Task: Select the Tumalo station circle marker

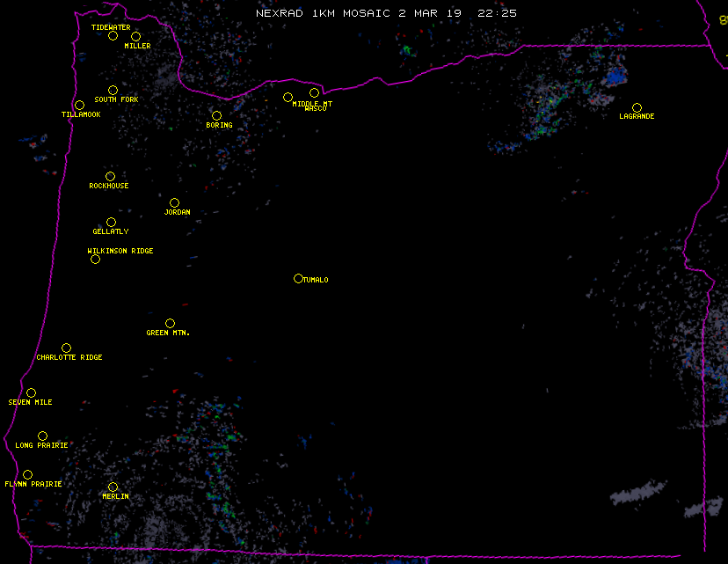Action: point(298,279)
